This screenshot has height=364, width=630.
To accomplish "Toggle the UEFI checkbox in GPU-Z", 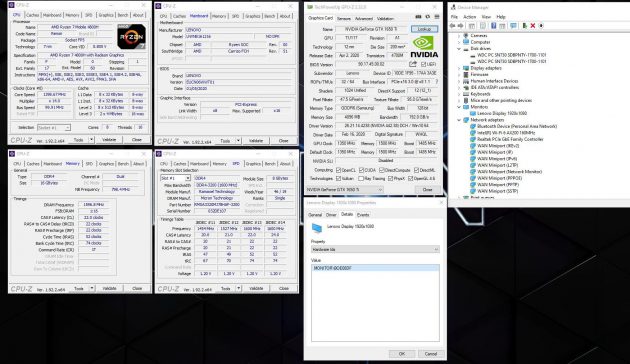I will coord(423,64).
